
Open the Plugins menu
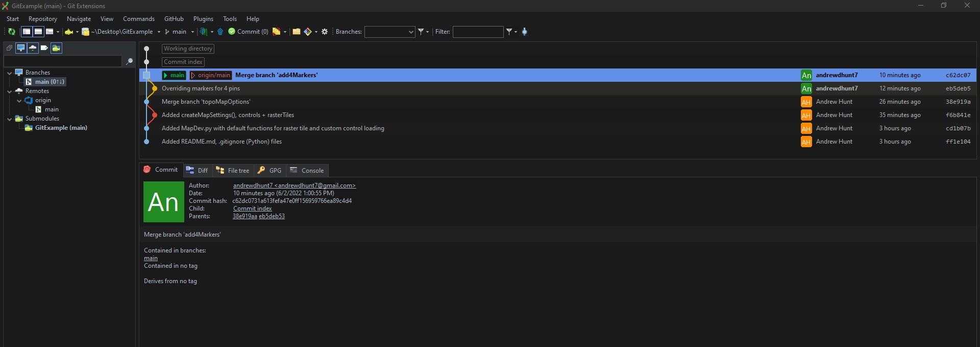coord(204,19)
